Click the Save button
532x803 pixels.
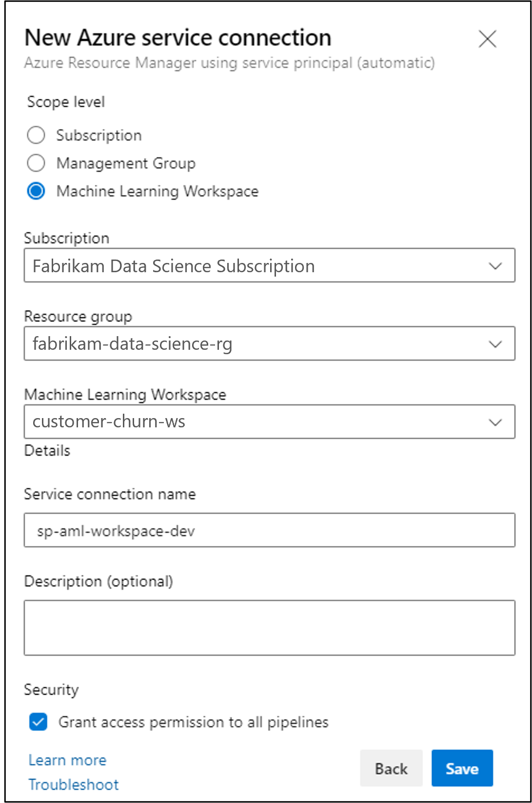(462, 768)
